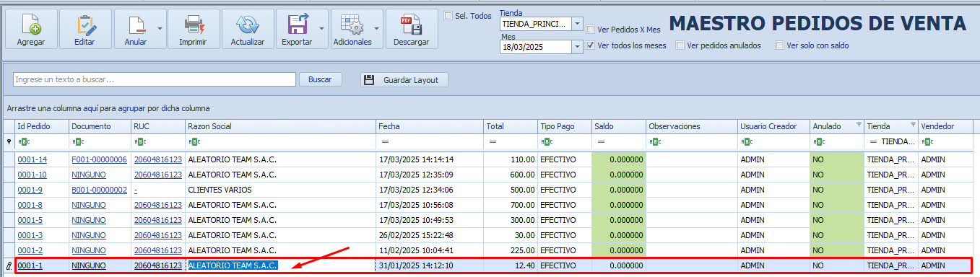Open order link 0001-9
Image resolution: width=980 pixels, height=277 pixels.
pyautogui.click(x=30, y=190)
